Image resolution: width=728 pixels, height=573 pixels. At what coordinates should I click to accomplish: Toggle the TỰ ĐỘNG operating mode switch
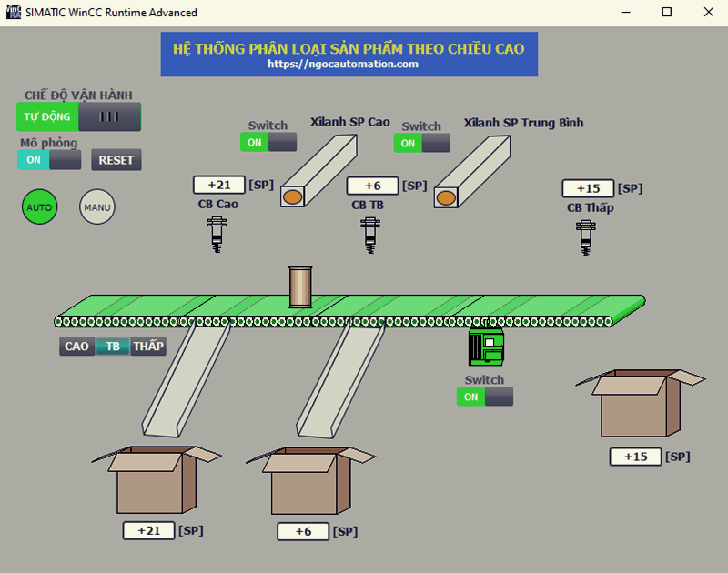tap(78, 116)
